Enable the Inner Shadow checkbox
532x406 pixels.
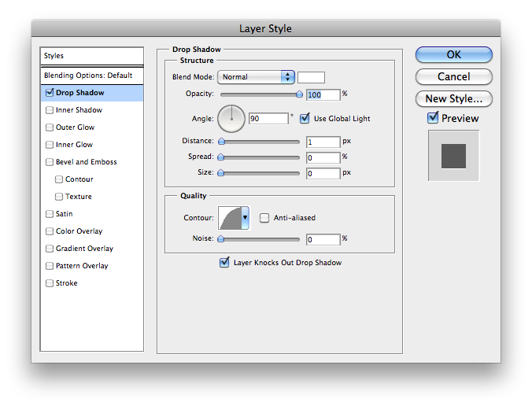click(50, 110)
